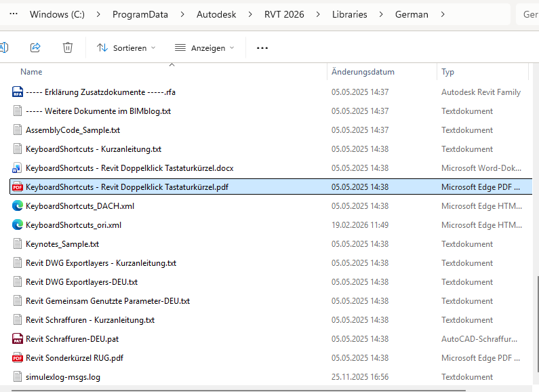Click the Typ column header
This screenshot has height=392, width=539.
(x=447, y=72)
